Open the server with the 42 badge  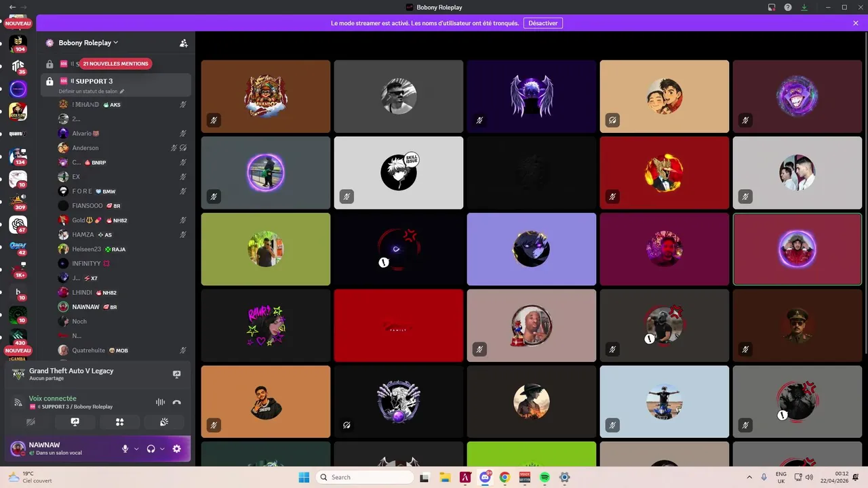point(18,247)
